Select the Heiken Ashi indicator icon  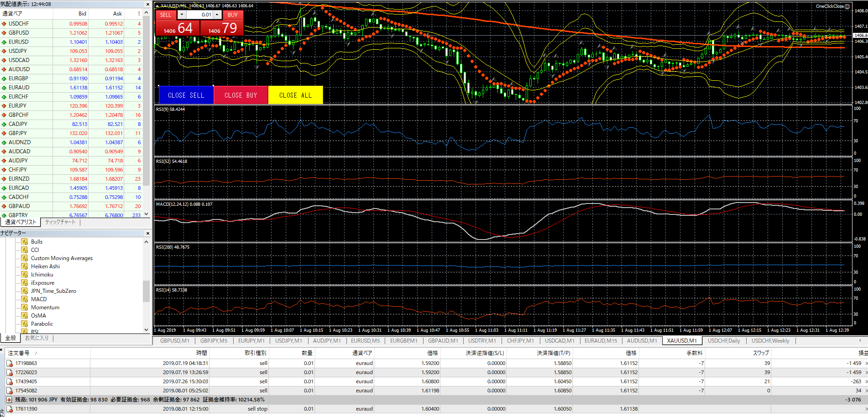point(25,266)
